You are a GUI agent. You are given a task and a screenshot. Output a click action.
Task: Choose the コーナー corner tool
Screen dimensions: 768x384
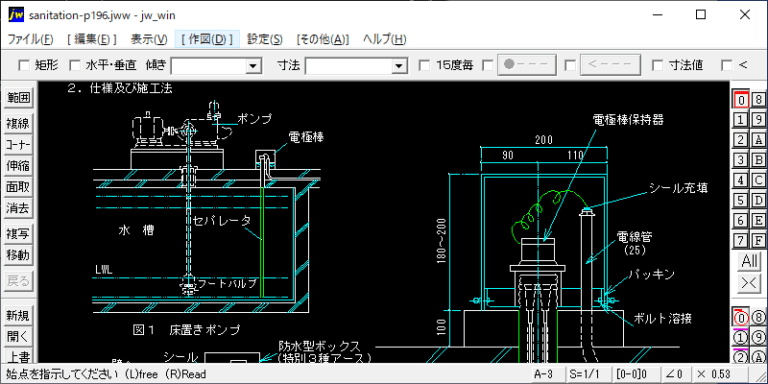pos(18,145)
